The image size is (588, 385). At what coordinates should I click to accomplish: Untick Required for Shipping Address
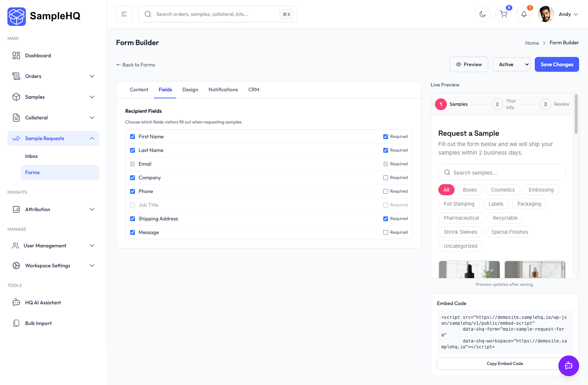[x=386, y=219]
